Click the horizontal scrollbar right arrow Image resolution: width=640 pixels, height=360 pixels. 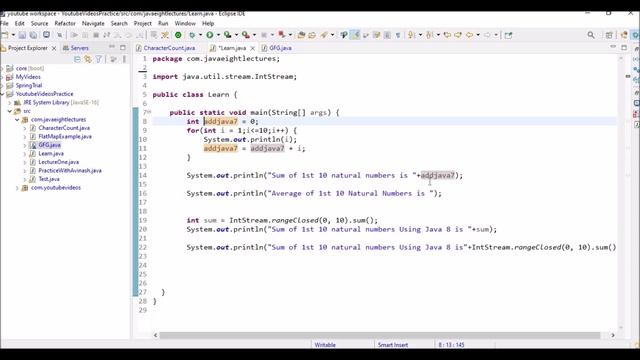[x=613, y=335]
